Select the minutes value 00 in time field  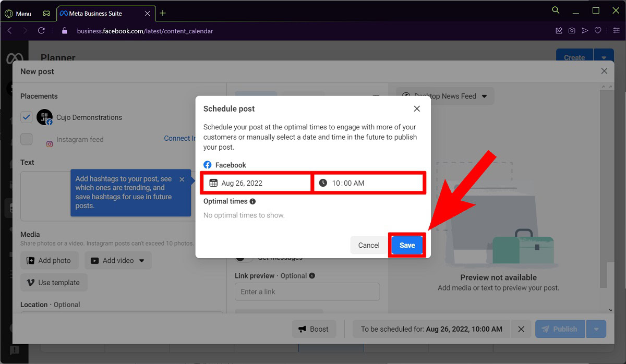pos(348,183)
